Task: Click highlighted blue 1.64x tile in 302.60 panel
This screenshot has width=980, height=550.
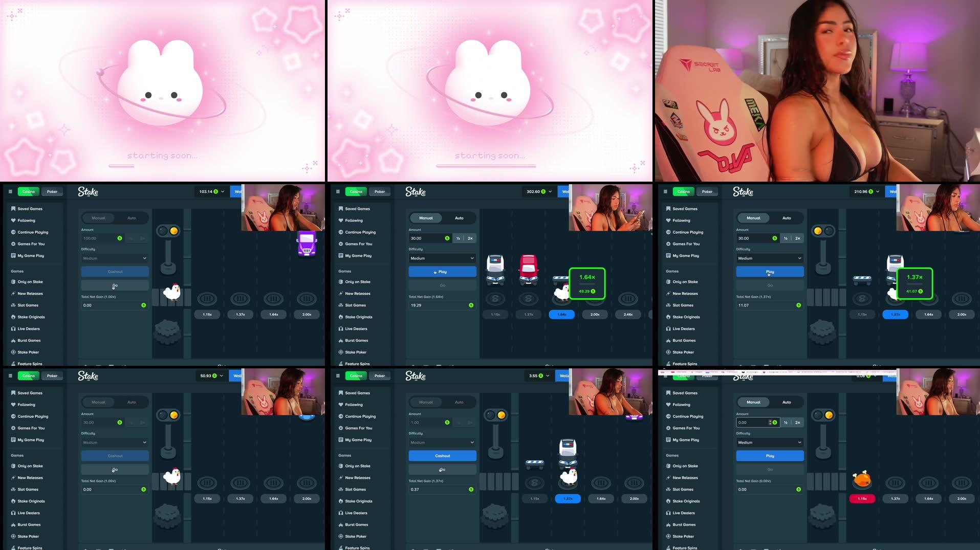Action: point(561,314)
